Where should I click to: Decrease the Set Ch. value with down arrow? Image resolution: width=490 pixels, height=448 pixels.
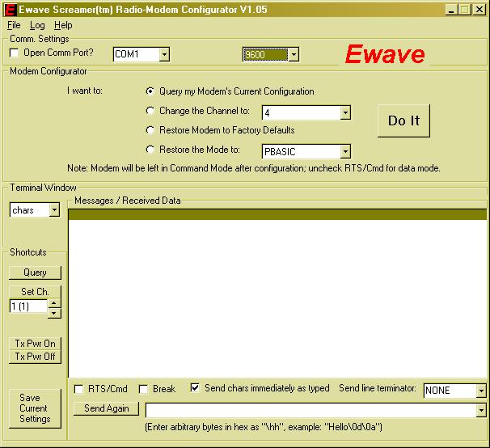pyautogui.click(x=54, y=313)
